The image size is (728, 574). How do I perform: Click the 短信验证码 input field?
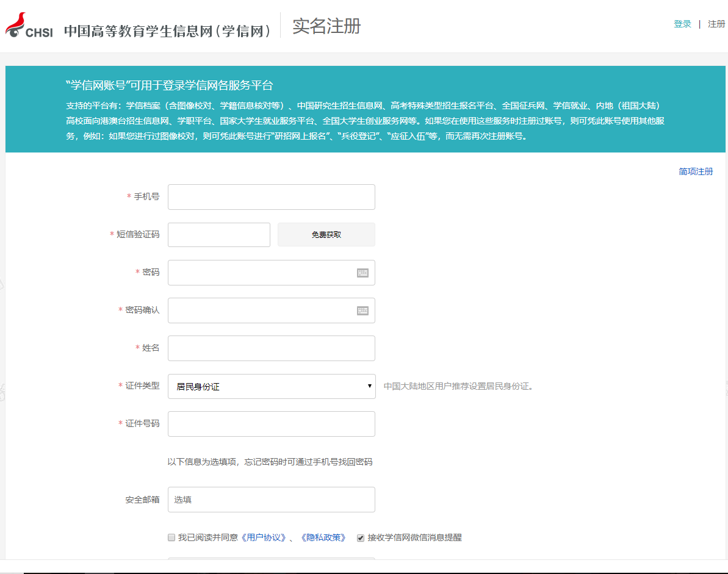(x=218, y=234)
